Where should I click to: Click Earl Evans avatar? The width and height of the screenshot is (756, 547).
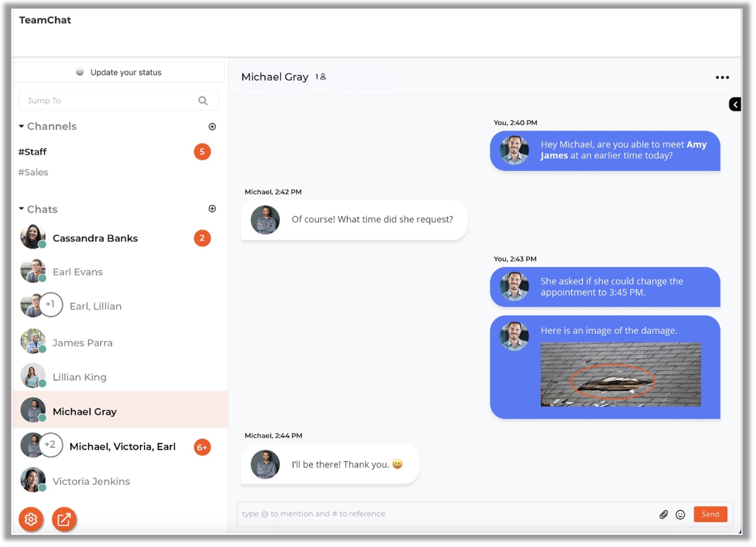(x=33, y=271)
